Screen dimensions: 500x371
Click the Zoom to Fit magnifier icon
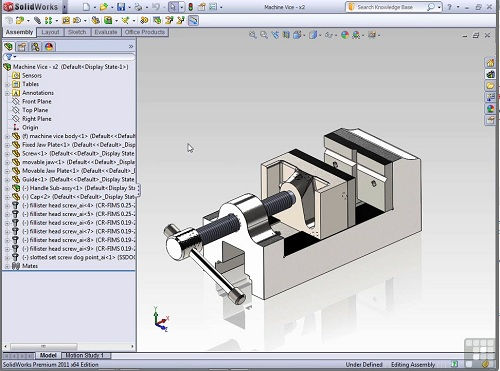point(253,35)
